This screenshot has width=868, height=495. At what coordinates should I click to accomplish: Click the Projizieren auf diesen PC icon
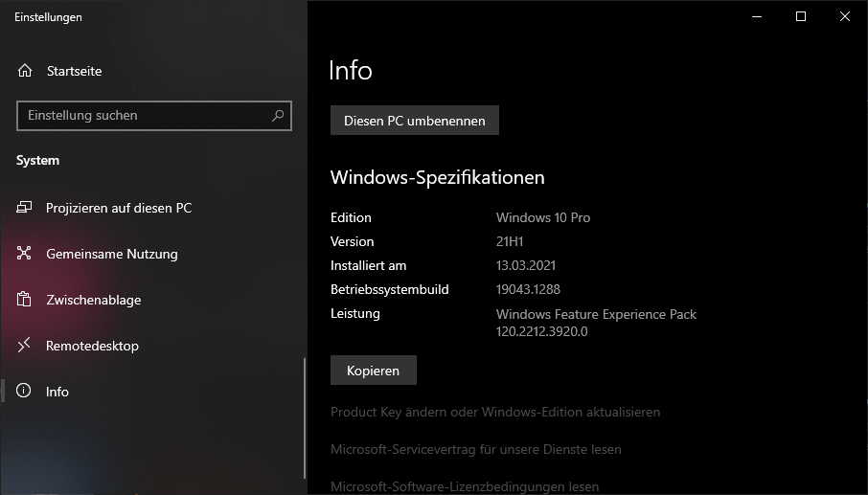[x=24, y=208]
